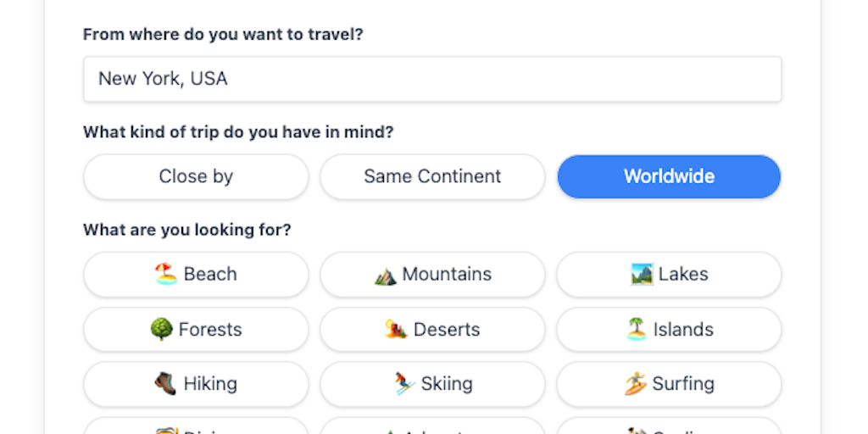The width and height of the screenshot is (868, 434).
Task: Add Islands to your interests
Action: (669, 329)
